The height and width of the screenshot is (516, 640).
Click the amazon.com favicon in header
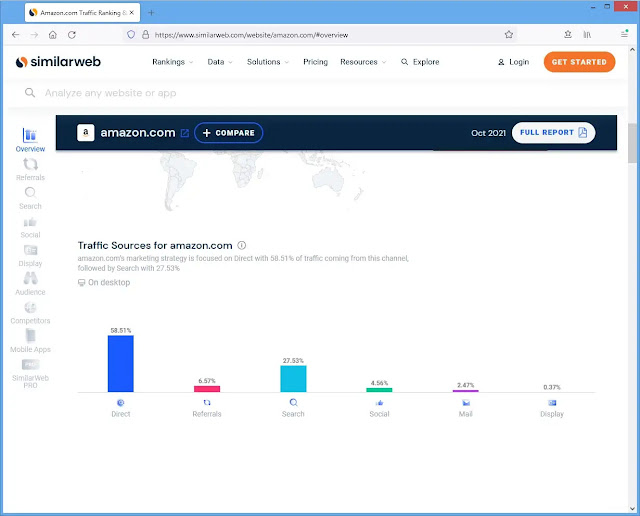coord(86,133)
